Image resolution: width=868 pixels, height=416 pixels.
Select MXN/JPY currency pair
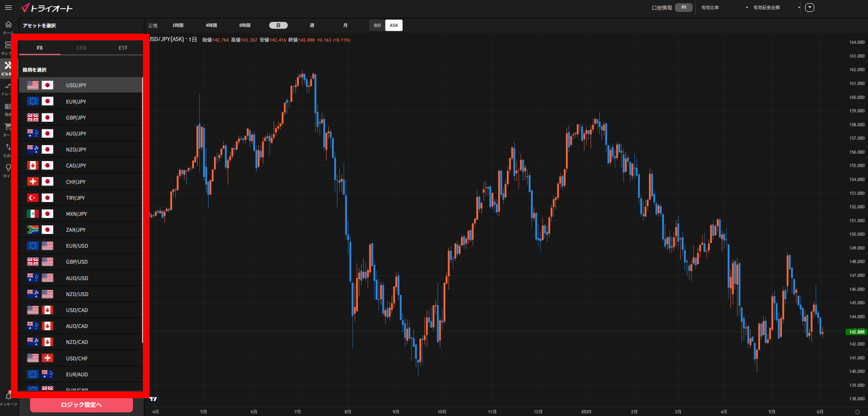click(x=81, y=214)
